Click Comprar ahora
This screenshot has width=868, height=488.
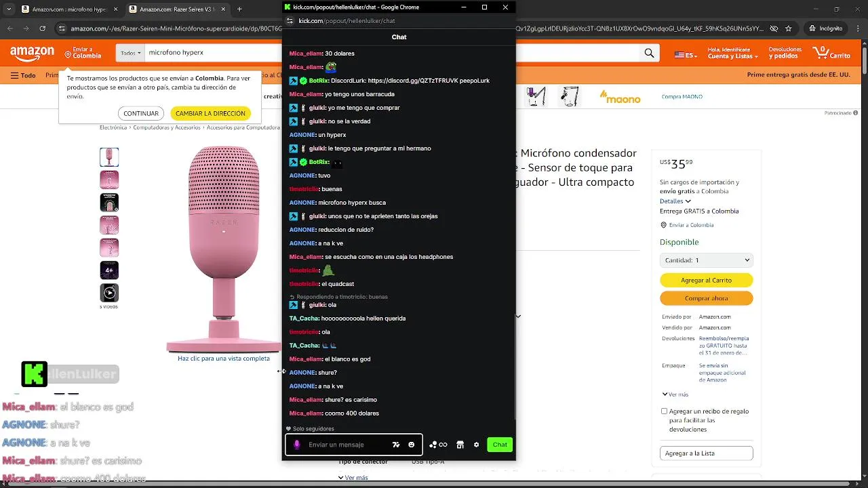click(x=706, y=298)
